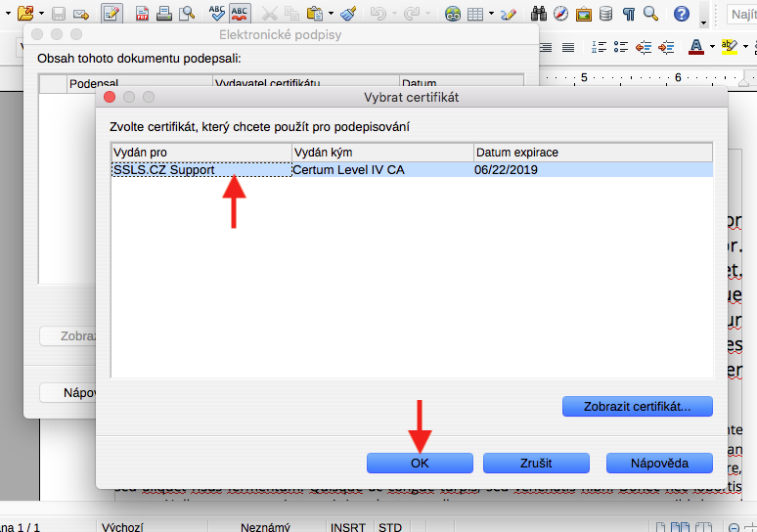757x532 pixels.
Task: Toggle formatting marks pilcrow icon
Action: pyautogui.click(x=627, y=14)
